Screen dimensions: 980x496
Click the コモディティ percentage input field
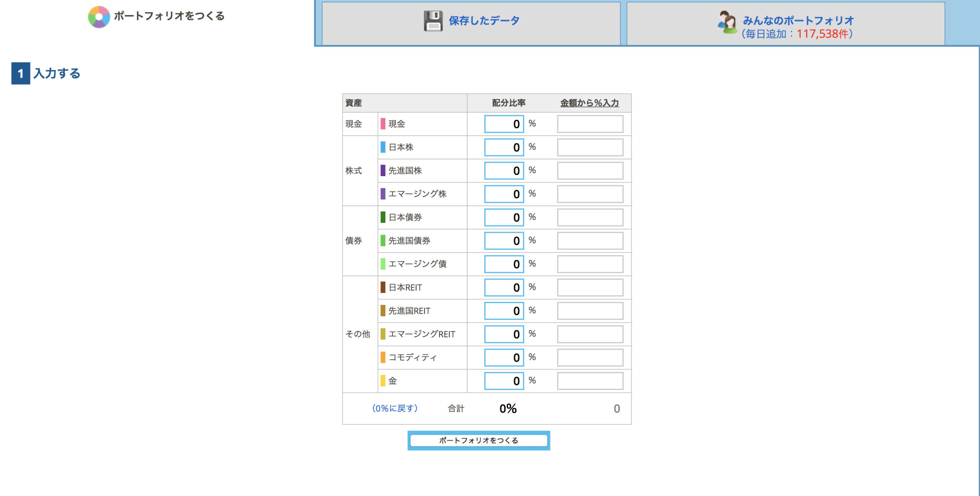coord(504,357)
